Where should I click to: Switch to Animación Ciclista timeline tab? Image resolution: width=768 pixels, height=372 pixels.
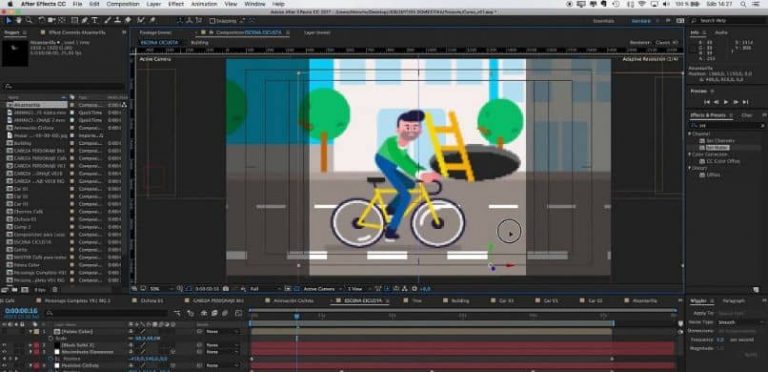pos(293,301)
